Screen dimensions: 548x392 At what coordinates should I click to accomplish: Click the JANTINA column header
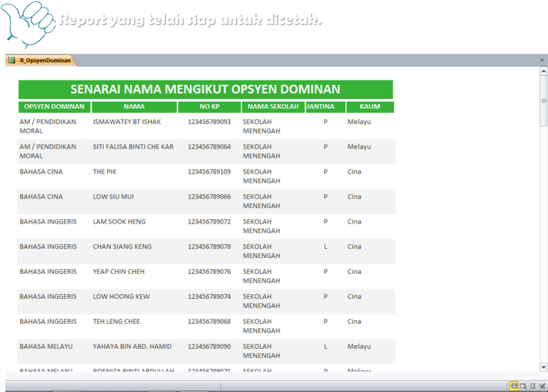321,107
